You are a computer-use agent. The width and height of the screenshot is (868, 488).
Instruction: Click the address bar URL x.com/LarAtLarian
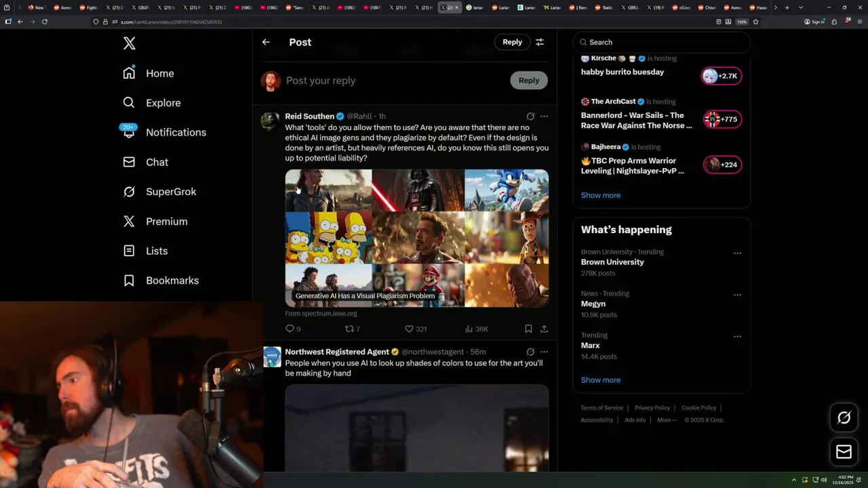point(171,22)
